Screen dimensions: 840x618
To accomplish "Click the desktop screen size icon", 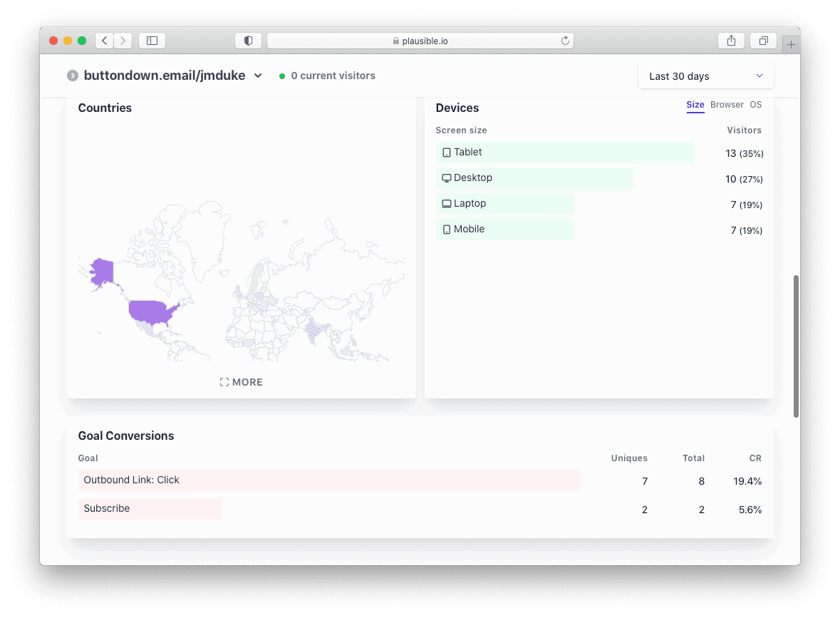I will pyautogui.click(x=447, y=177).
